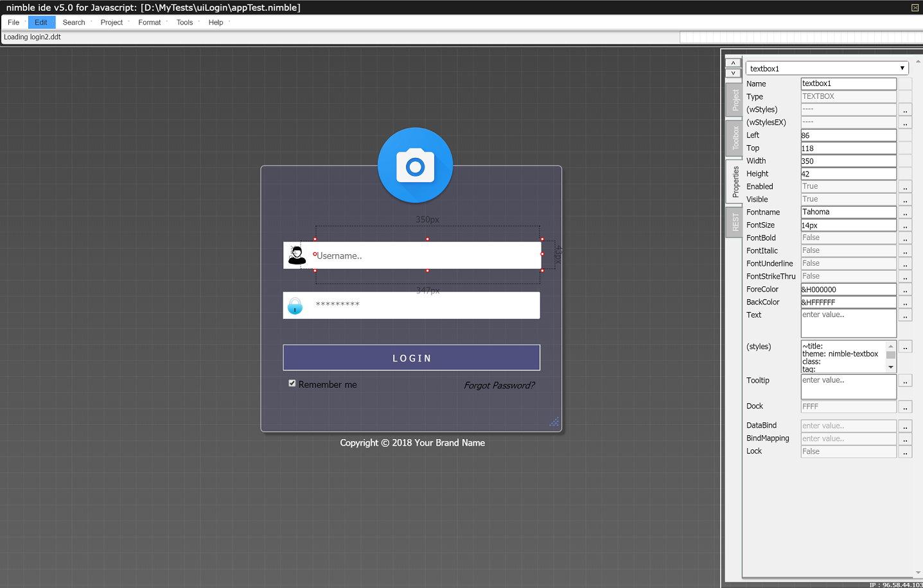Open the wStyles ellipsis button
This screenshot has height=588, width=923.
point(905,110)
